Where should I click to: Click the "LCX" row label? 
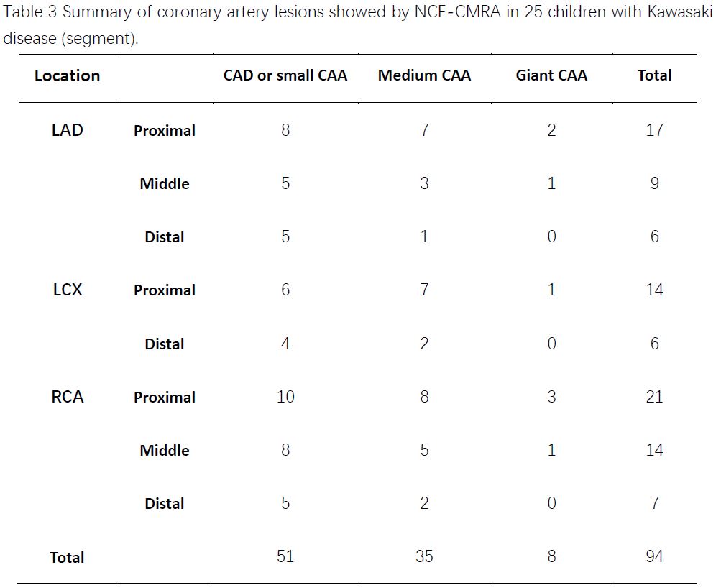click(67, 290)
